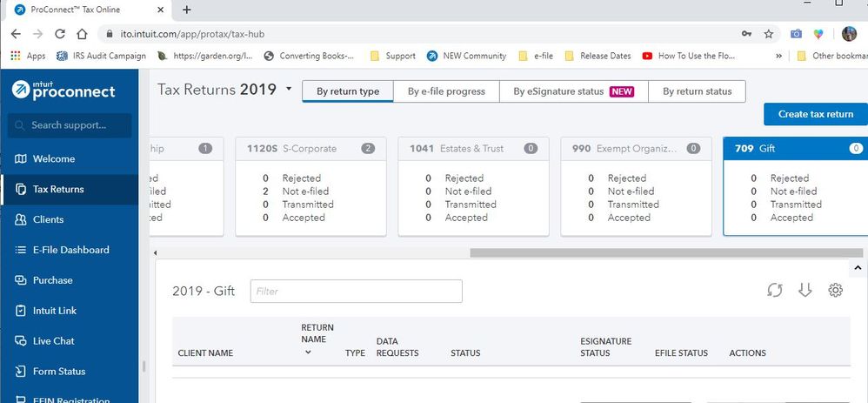
Task: Reload the browser page
Action: pos(60,34)
